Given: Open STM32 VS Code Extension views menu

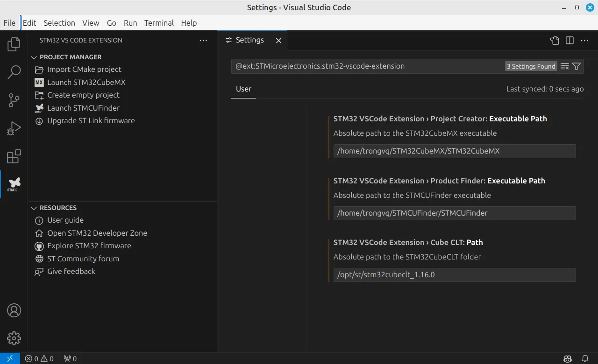Looking at the screenshot, I should (203, 41).
